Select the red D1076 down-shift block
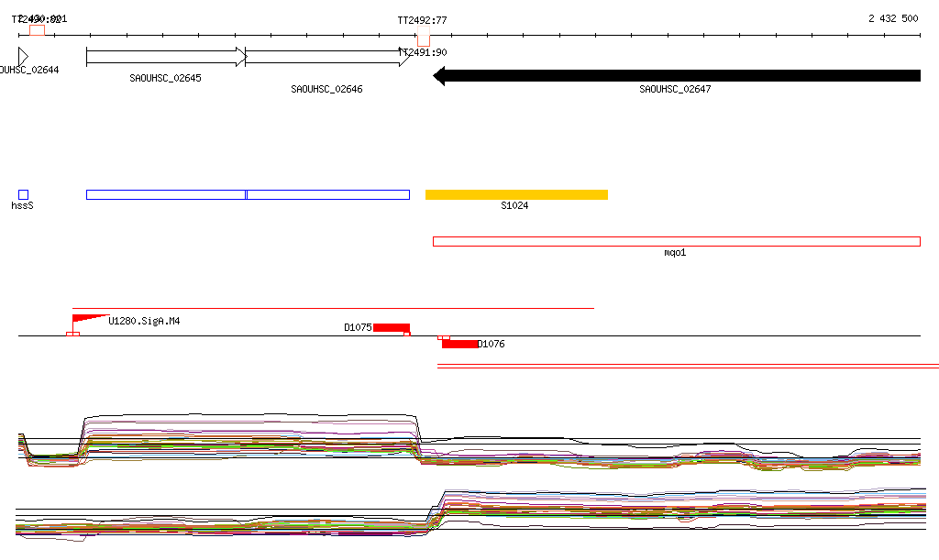This screenshot has height=560, width=939. click(x=460, y=344)
